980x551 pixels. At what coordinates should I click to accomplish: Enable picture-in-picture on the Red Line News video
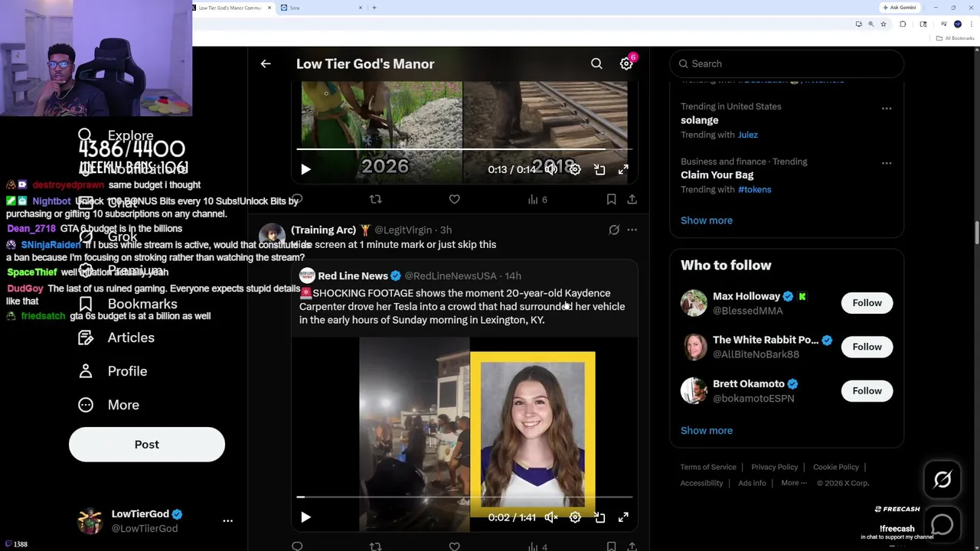click(599, 517)
